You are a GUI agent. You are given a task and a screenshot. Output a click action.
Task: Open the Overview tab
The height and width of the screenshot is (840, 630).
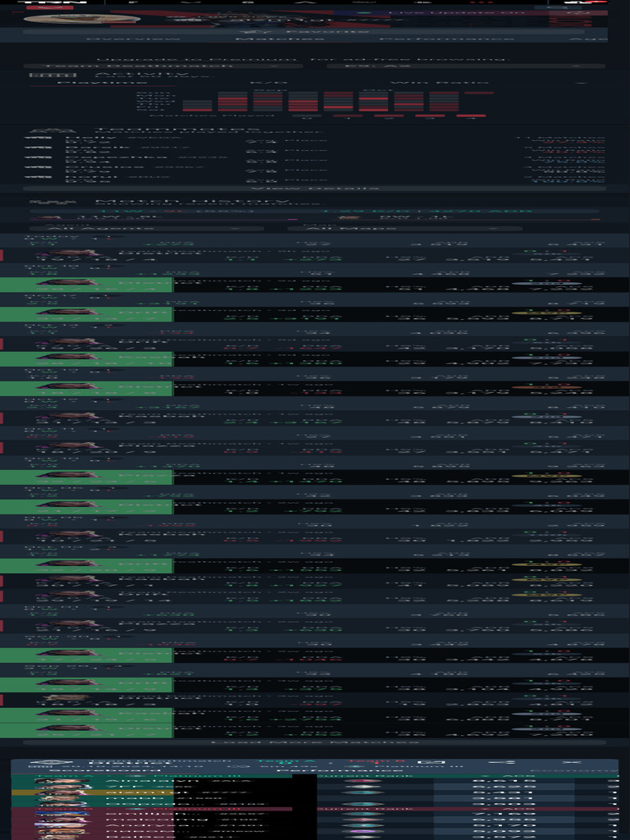(x=133, y=39)
